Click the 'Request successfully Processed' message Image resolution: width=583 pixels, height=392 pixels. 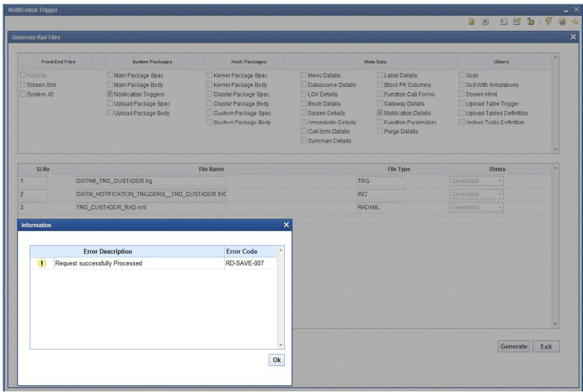point(99,263)
